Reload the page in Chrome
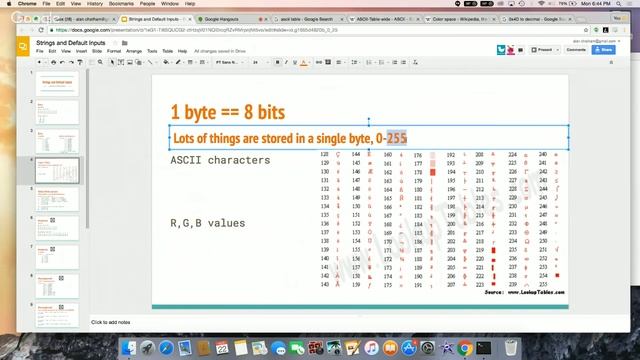 pos(41,30)
